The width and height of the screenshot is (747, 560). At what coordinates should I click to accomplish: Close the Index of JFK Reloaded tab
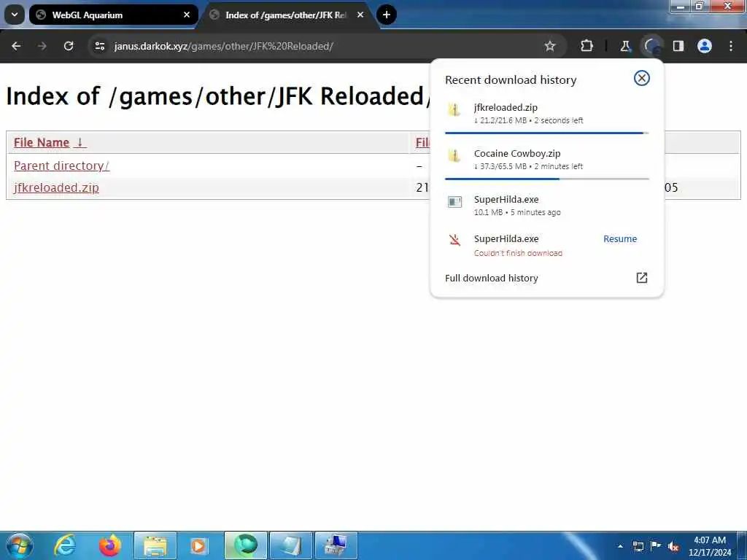pyautogui.click(x=360, y=15)
